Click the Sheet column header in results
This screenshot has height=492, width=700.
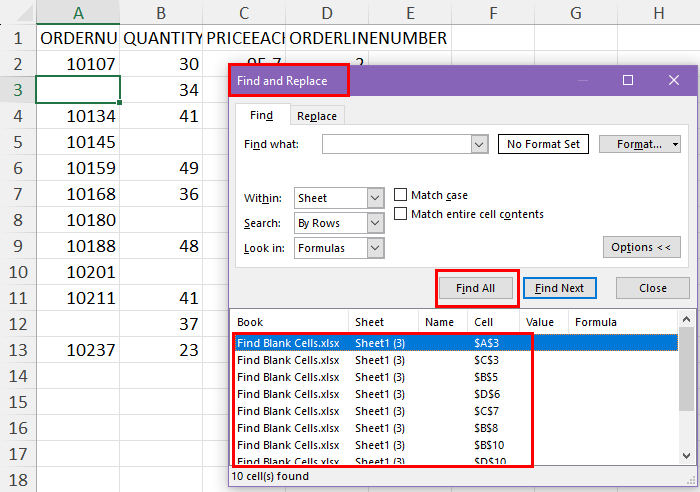pos(383,322)
